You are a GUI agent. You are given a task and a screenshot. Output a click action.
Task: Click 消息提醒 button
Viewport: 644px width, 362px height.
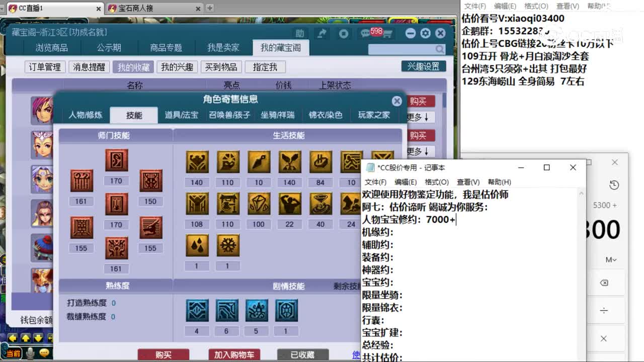click(89, 67)
